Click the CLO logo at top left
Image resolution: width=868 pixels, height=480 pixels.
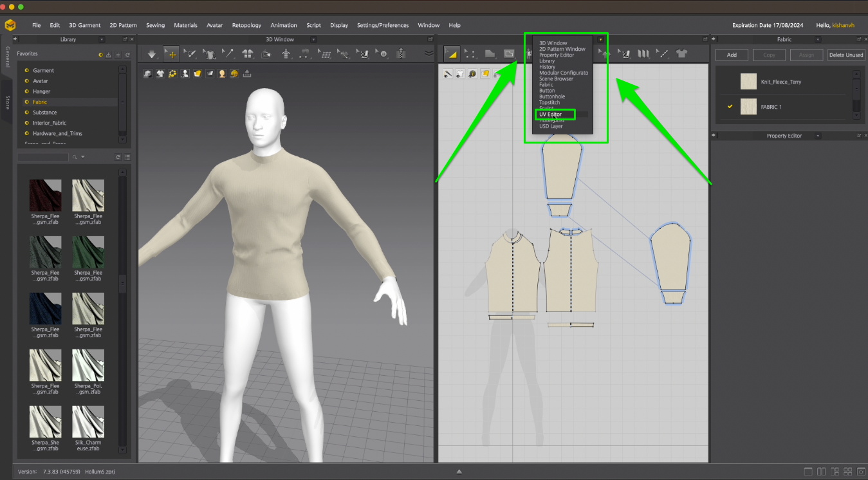[10, 25]
